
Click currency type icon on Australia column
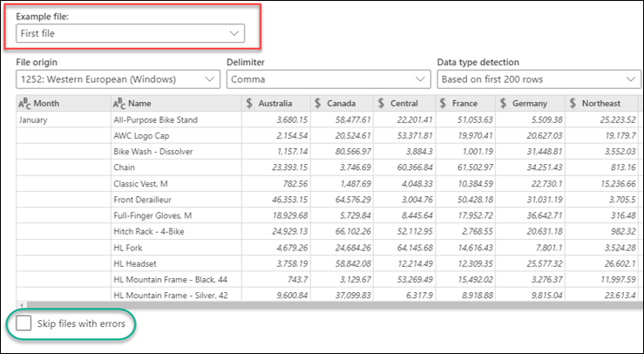point(249,103)
